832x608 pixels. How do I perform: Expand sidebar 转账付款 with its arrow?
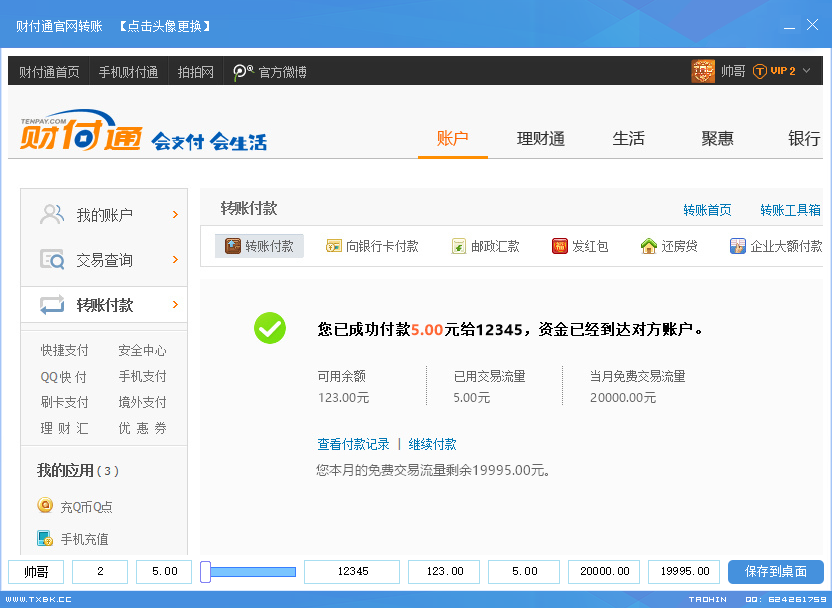point(175,305)
